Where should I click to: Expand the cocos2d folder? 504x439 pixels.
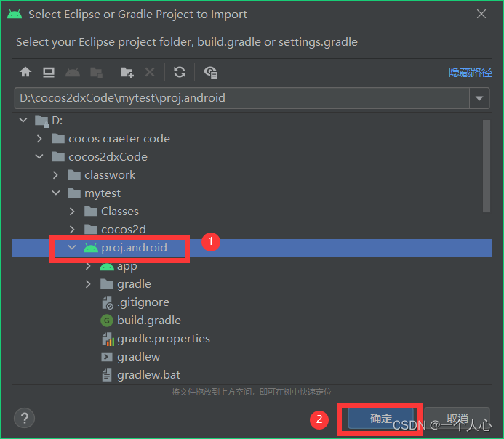point(72,229)
